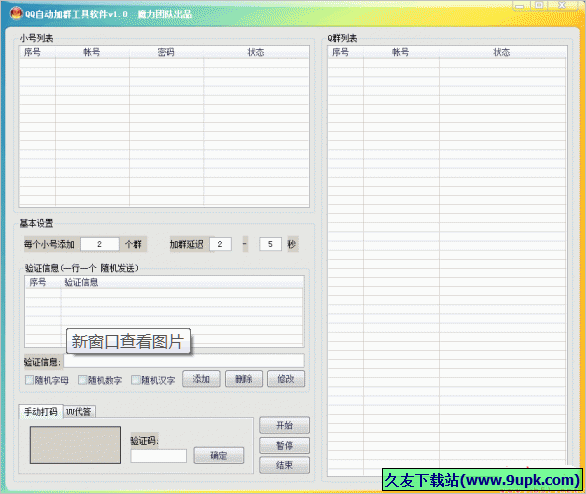This screenshot has width=586, height=494.
Task: Switch to the UU代答 tab
Action: click(79, 412)
